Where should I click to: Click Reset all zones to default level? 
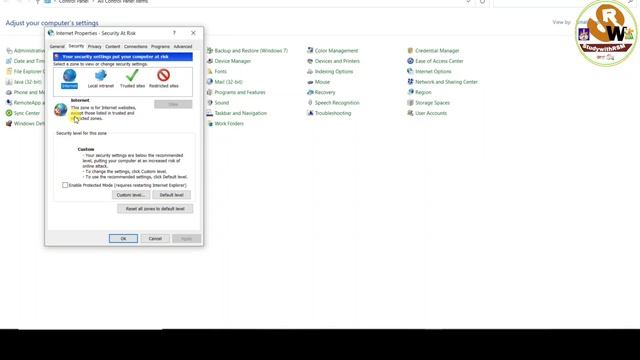pos(155,209)
